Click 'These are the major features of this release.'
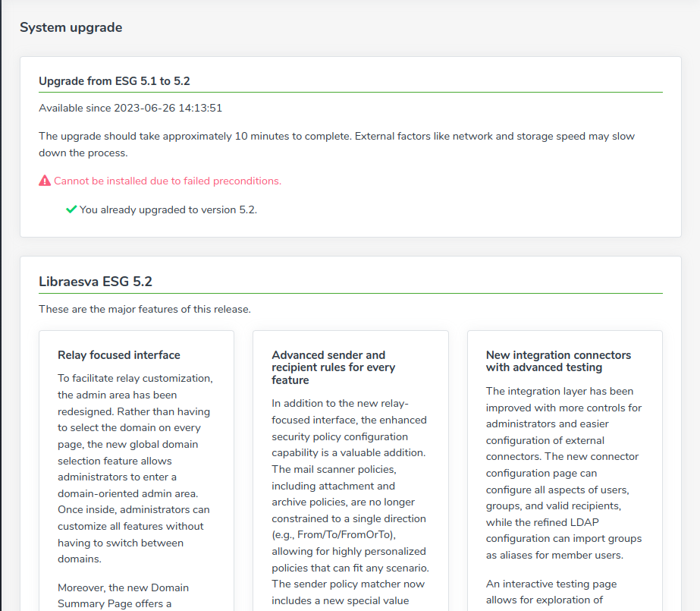The image size is (700, 611). tap(145, 309)
